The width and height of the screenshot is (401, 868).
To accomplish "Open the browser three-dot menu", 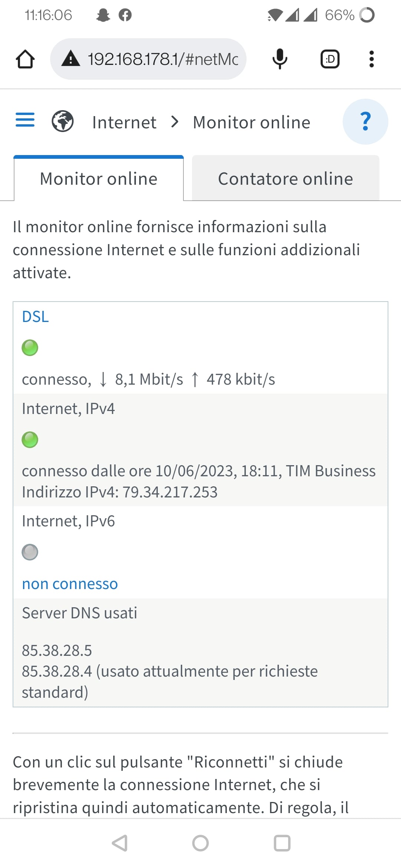I will [371, 59].
